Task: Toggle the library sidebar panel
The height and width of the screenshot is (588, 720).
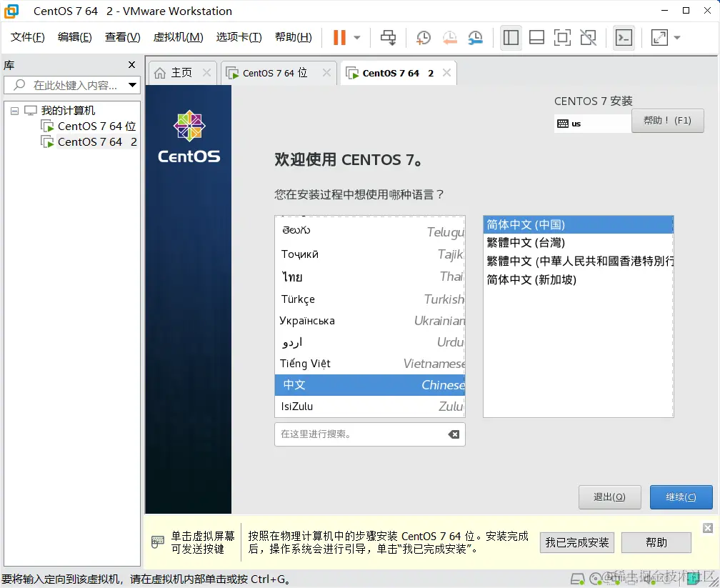Action: click(x=511, y=37)
